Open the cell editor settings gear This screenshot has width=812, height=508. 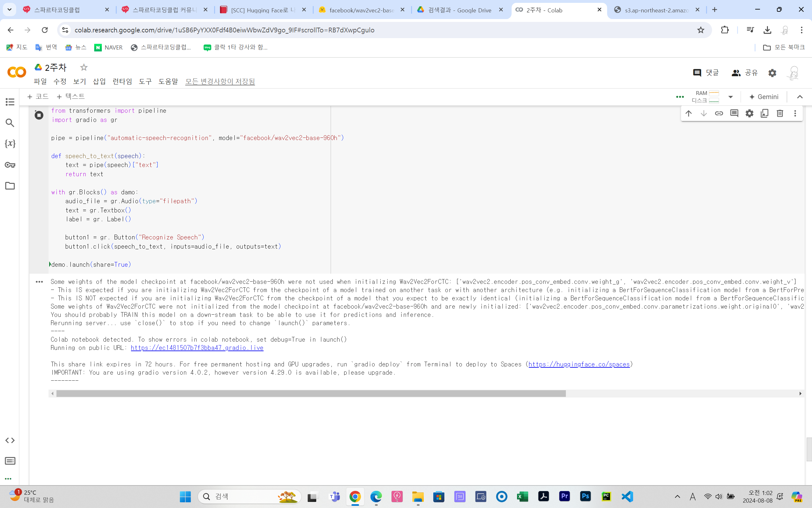pyautogui.click(x=749, y=114)
